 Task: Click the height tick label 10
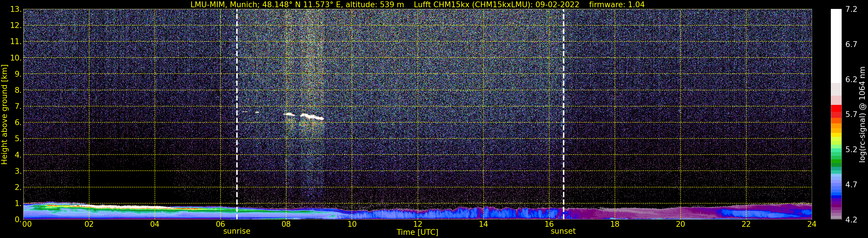[16, 58]
